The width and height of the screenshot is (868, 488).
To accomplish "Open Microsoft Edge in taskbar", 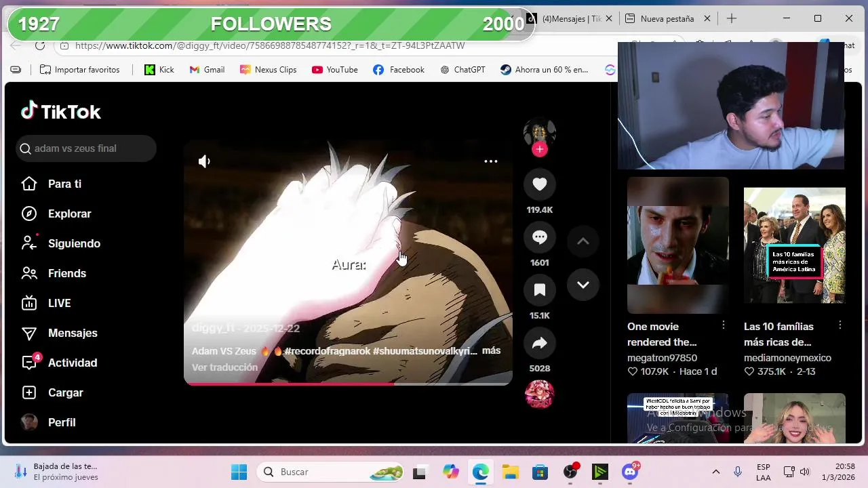I will coord(481,472).
